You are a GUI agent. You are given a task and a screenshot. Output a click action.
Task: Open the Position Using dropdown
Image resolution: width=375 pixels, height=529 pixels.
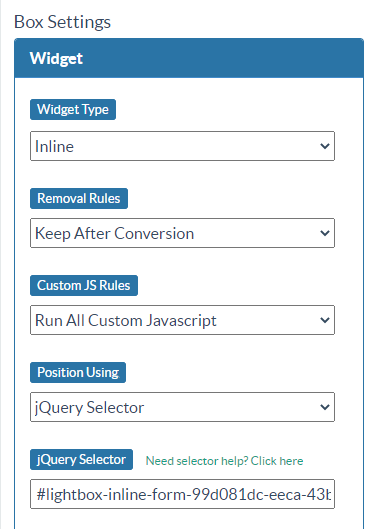182,407
